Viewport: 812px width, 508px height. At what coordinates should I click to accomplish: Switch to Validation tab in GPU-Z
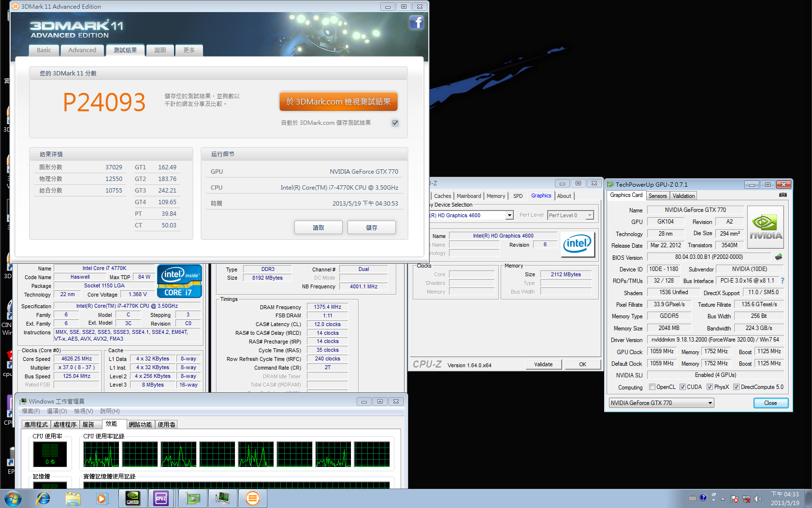[x=683, y=196]
